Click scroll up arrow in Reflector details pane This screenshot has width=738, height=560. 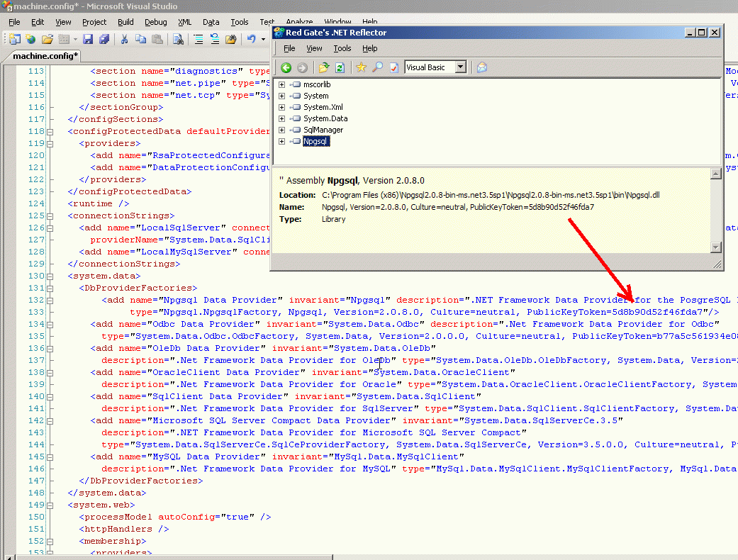(x=715, y=174)
